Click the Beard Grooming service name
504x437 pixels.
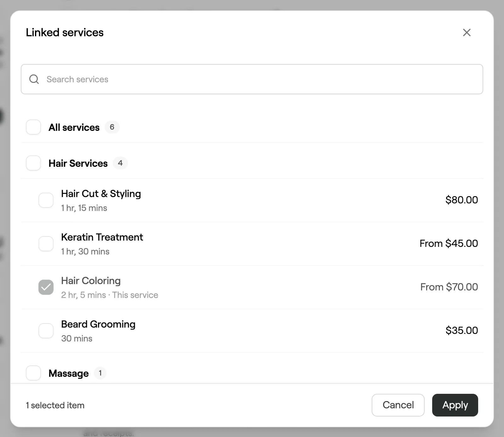(x=98, y=324)
